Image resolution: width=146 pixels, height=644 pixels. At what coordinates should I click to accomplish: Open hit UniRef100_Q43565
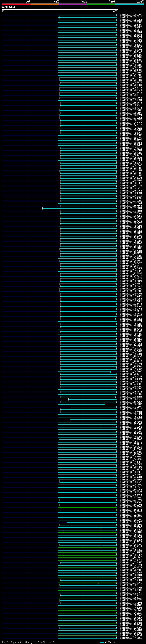pos(131,218)
